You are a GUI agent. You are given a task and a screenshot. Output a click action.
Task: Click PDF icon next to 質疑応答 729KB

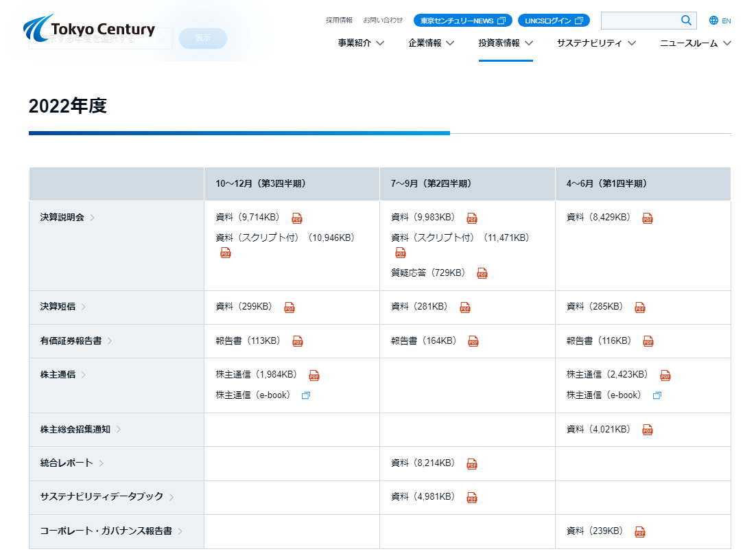482,273
